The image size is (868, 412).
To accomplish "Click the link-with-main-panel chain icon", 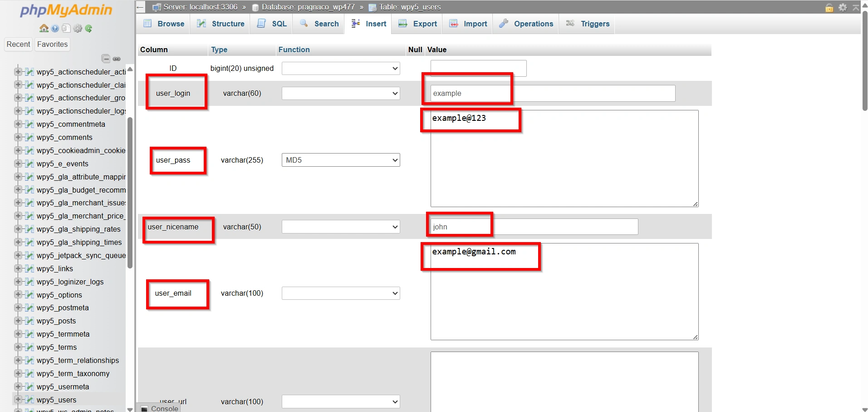I will click(117, 59).
